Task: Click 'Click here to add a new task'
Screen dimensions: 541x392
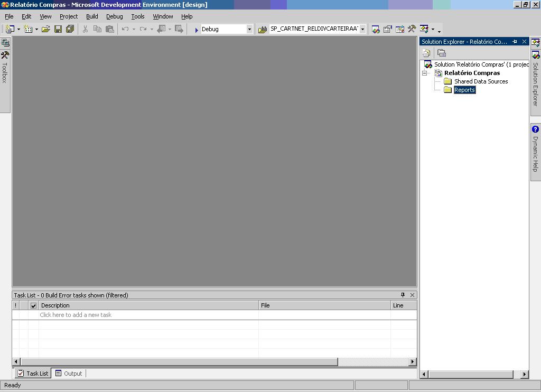Action: [x=76, y=315]
